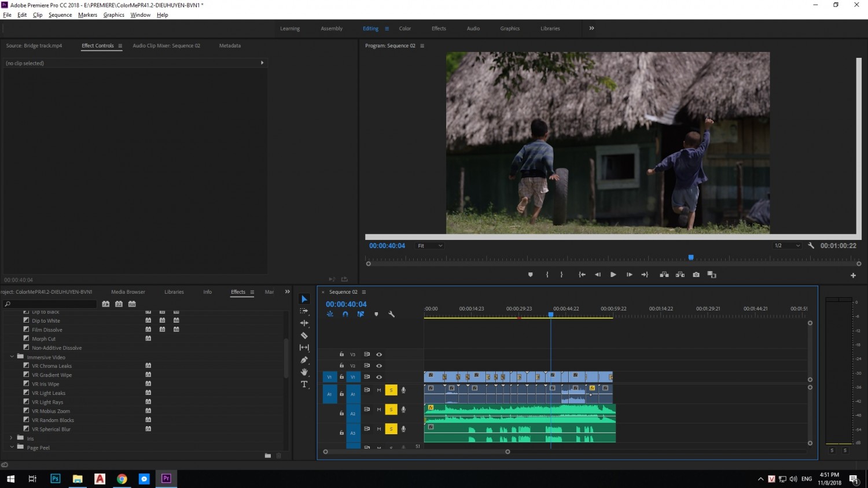Collapse the Immersive Video folder

pos(12,357)
